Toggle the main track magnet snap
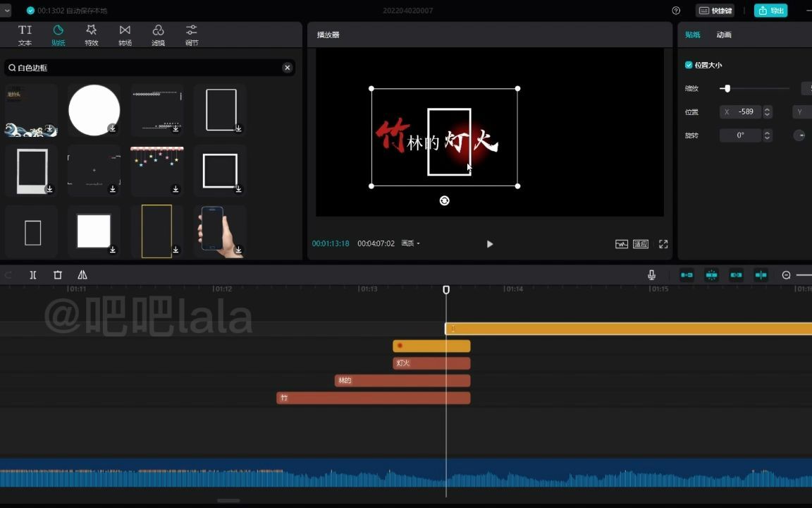This screenshot has height=508, width=812. pyautogui.click(x=687, y=275)
